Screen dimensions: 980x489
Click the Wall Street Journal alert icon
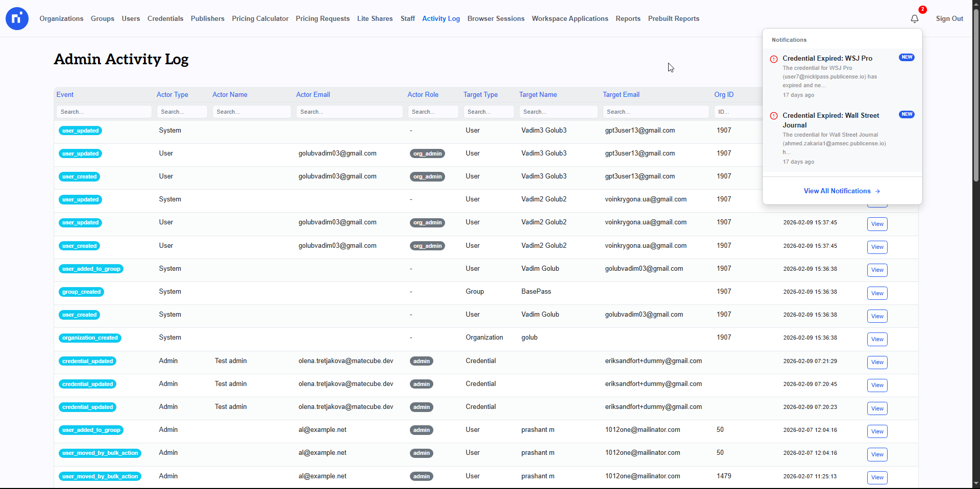point(774,116)
